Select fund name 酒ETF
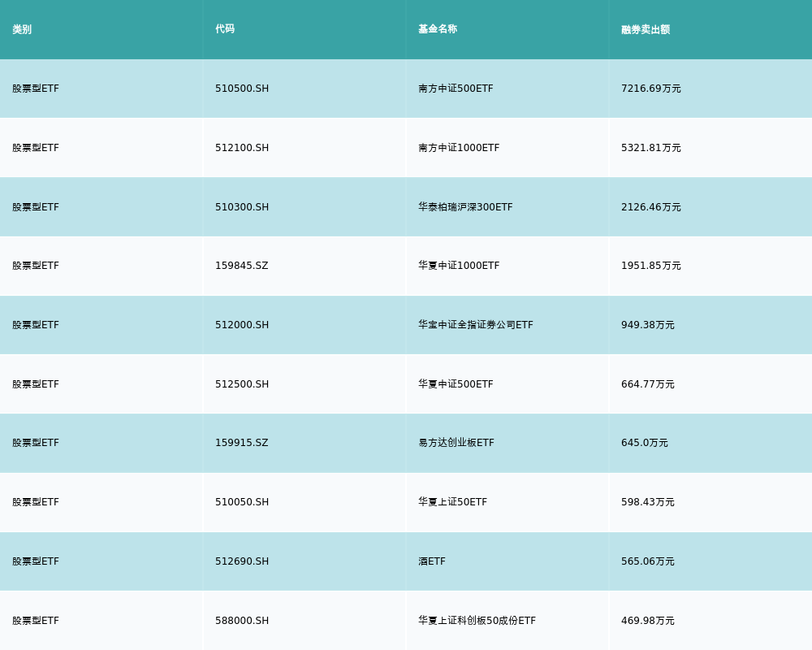The image size is (812, 650). coord(432,561)
